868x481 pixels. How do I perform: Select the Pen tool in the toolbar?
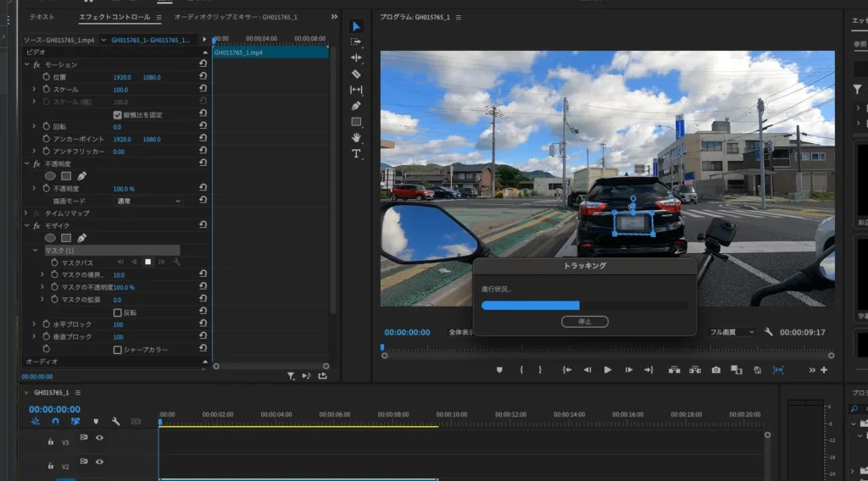pos(356,106)
